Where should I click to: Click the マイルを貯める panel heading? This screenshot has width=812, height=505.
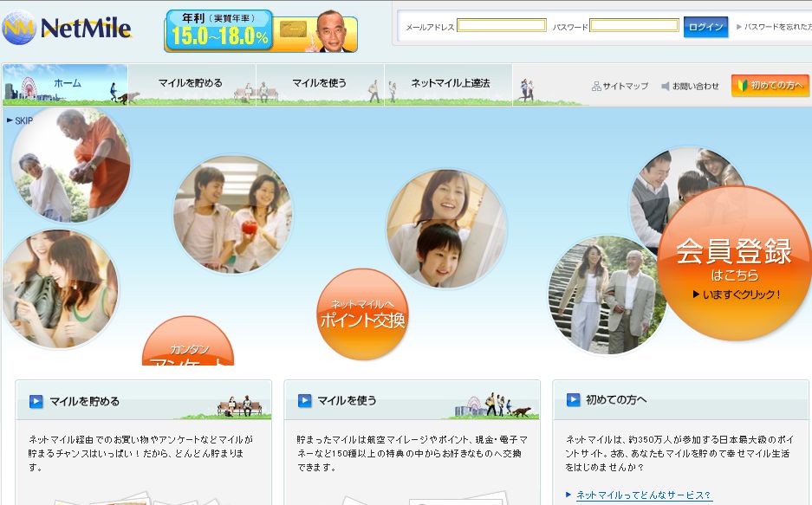84,402
